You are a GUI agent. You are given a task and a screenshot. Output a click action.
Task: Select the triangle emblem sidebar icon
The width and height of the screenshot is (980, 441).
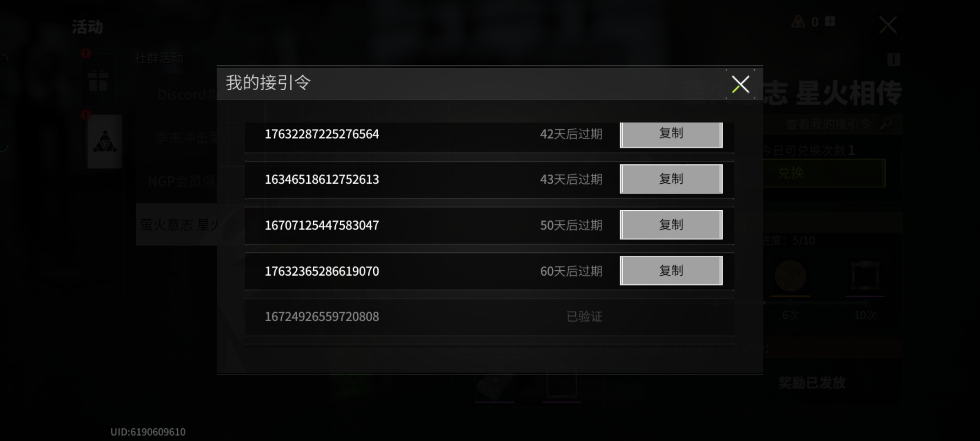105,142
